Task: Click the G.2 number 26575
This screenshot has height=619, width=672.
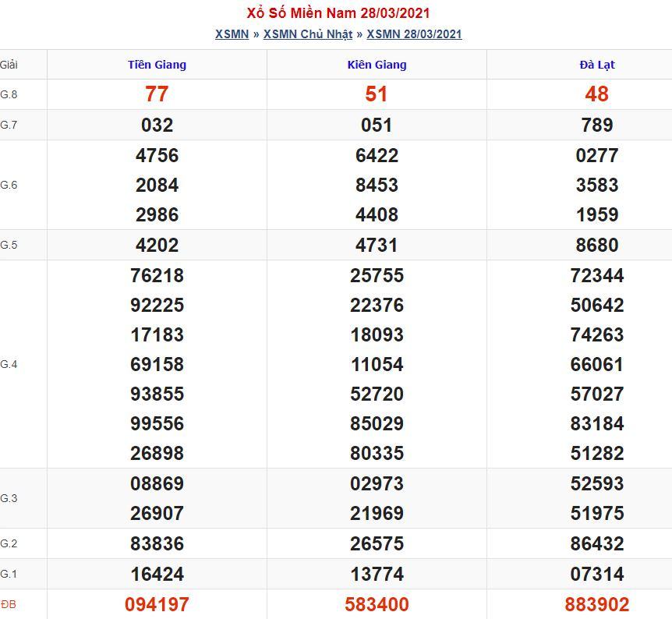Action: click(377, 543)
